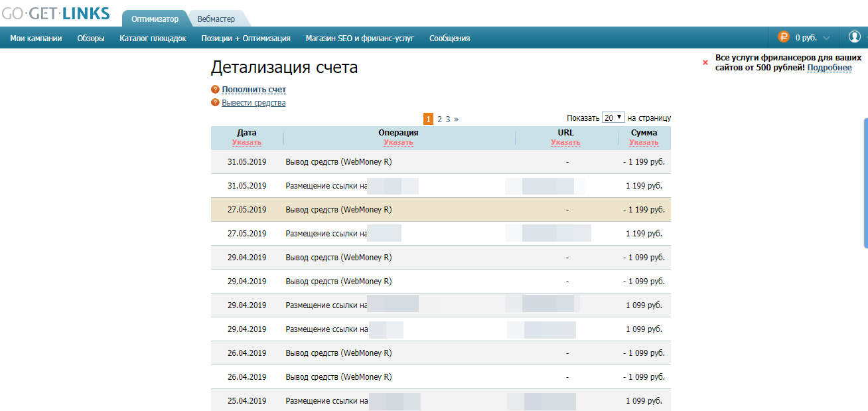Open the Сообщения section
Viewport: 868px width, 411px height.
click(x=449, y=39)
